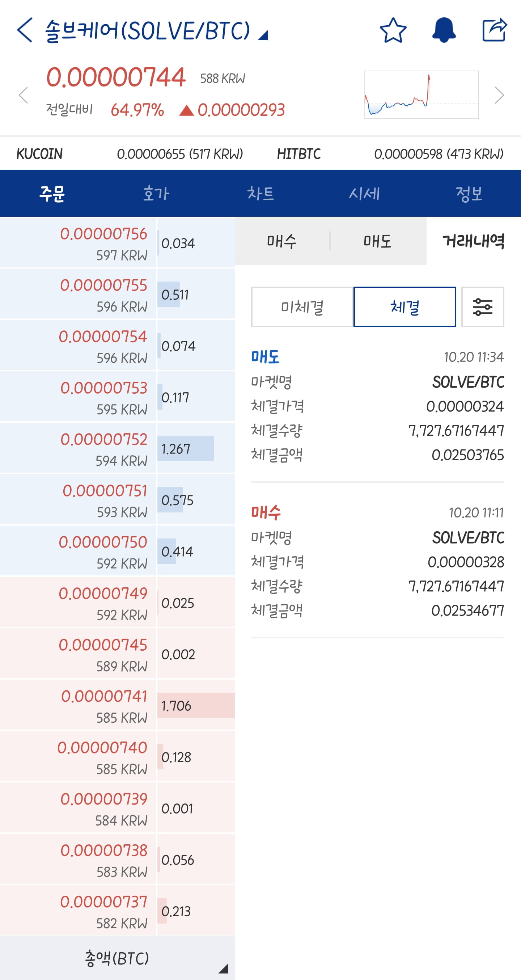This screenshot has width=521, height=980.
Task: Open the 매도 sell tab
Action: coord(378,241)
